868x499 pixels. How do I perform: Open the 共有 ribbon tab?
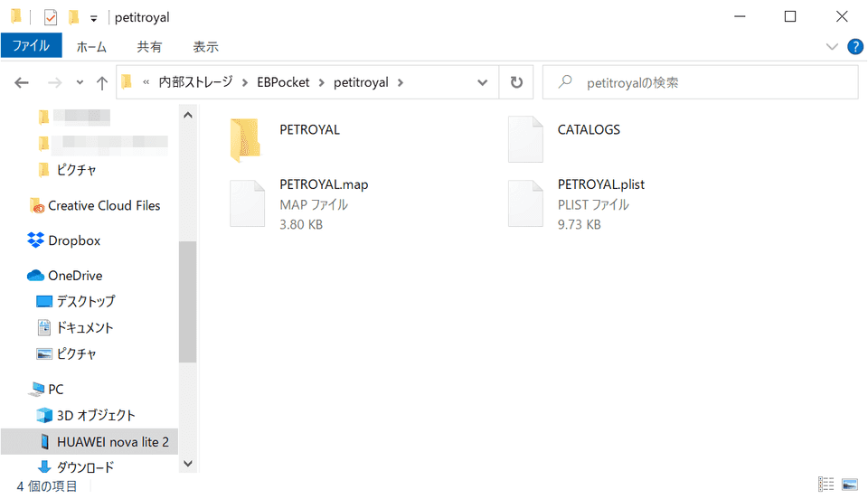point(149,47)
